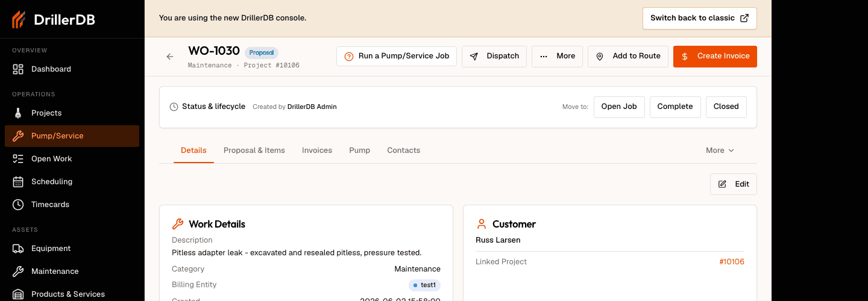Move work order to Closed
868x301 pixels.
click(726, 107)
